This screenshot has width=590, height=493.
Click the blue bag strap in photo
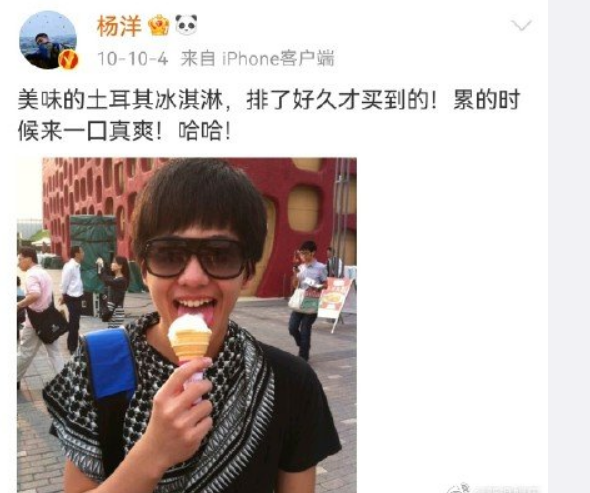(110, 364)
